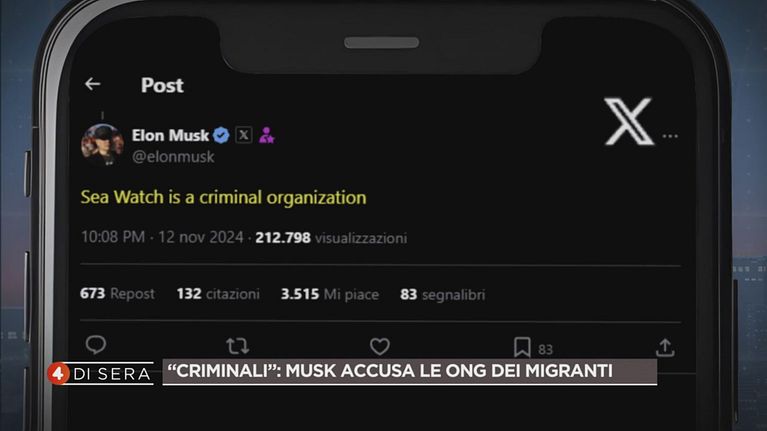View the 132 citazioni quotes
The image size is (767, 431).
pos(217,294)
